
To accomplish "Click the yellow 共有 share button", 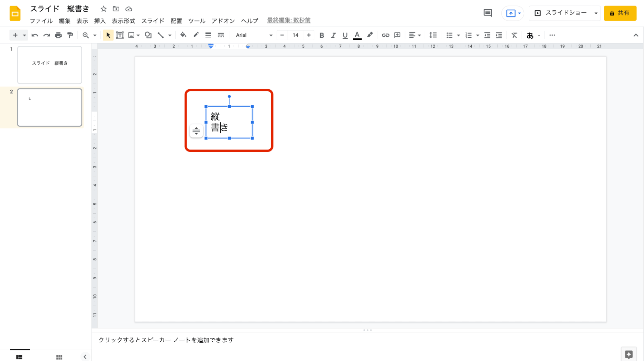I will click(x=620, y=13).
